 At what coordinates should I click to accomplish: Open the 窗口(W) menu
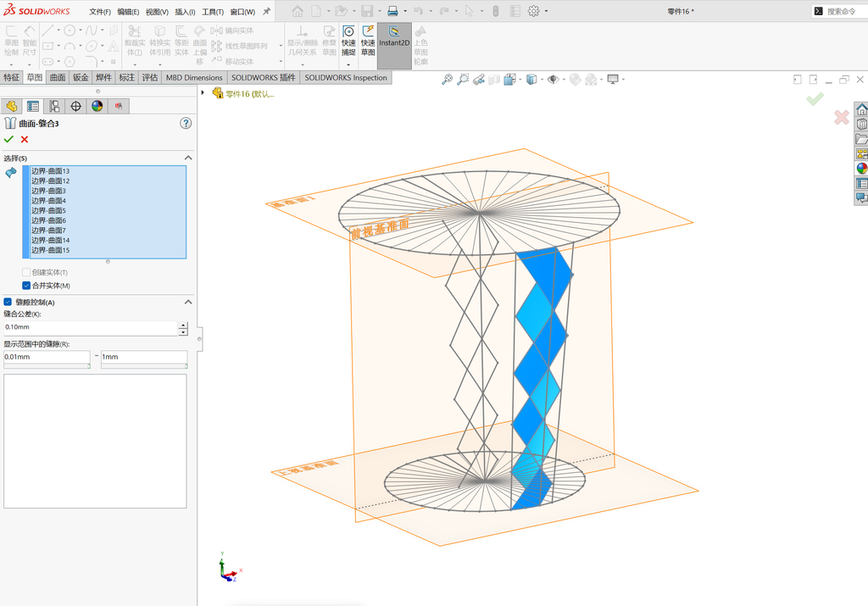click(x=242, y=12)
